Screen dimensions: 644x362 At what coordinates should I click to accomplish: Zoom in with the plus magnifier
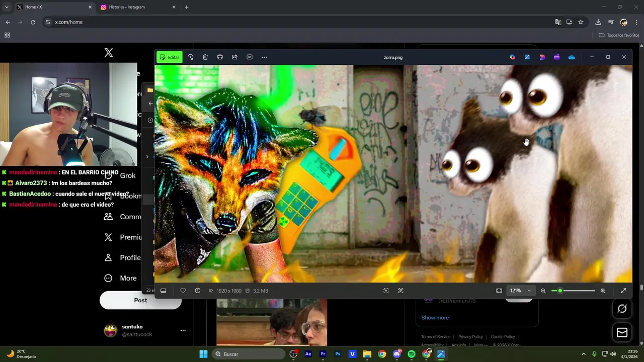(x=603, y=291)
